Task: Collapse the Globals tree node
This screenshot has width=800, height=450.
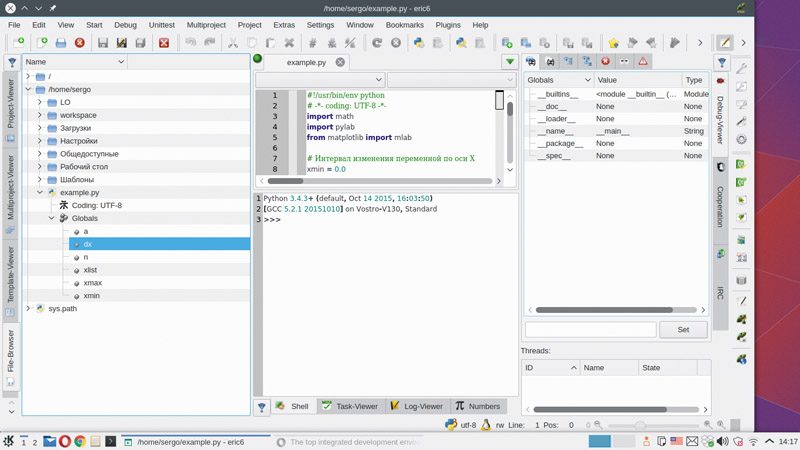Action: point(52,218)
